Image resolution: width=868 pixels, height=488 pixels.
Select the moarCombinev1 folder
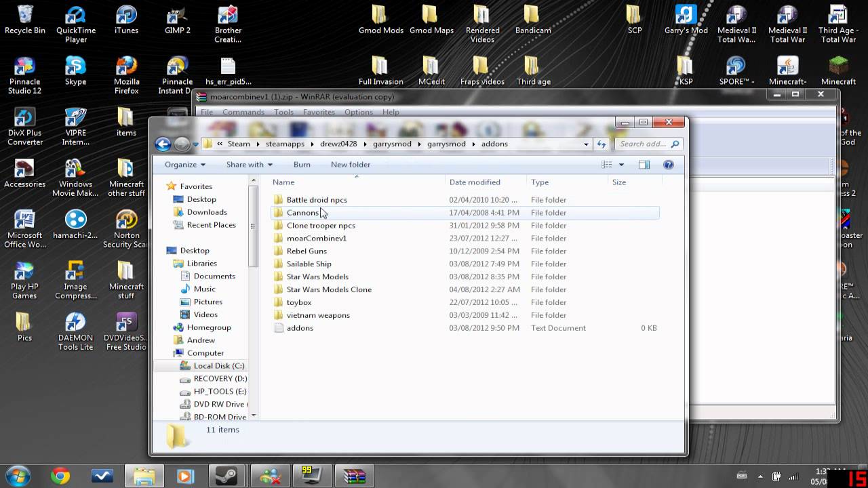pos(316,239)
